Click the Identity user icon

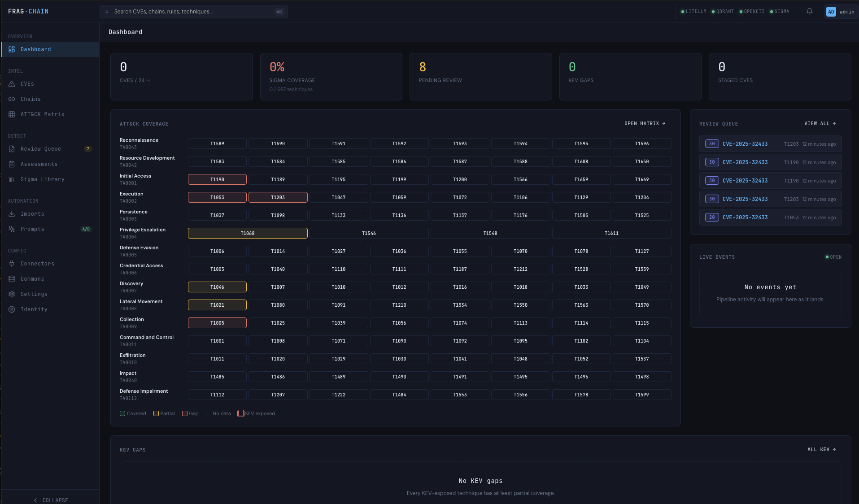point(12,309)
